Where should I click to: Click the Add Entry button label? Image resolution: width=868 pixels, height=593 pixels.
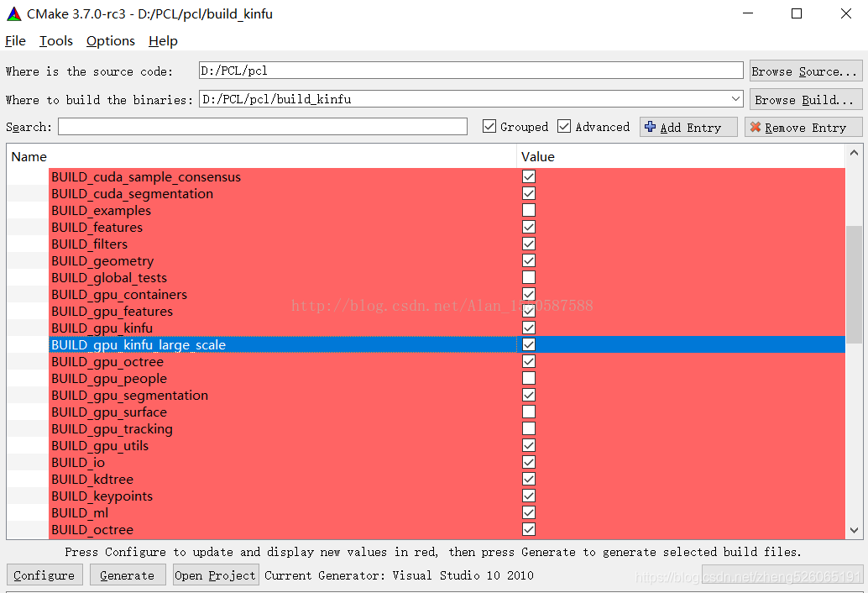tap(691, 128)
